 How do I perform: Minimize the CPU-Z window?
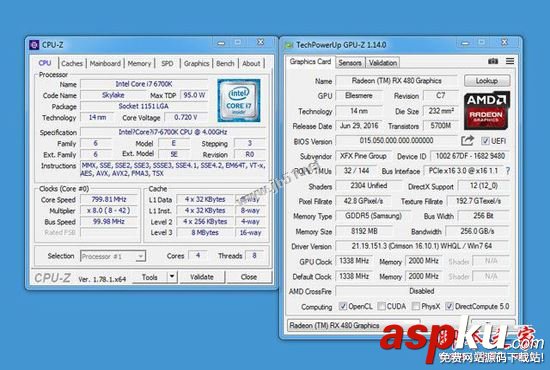pos(221,43)
